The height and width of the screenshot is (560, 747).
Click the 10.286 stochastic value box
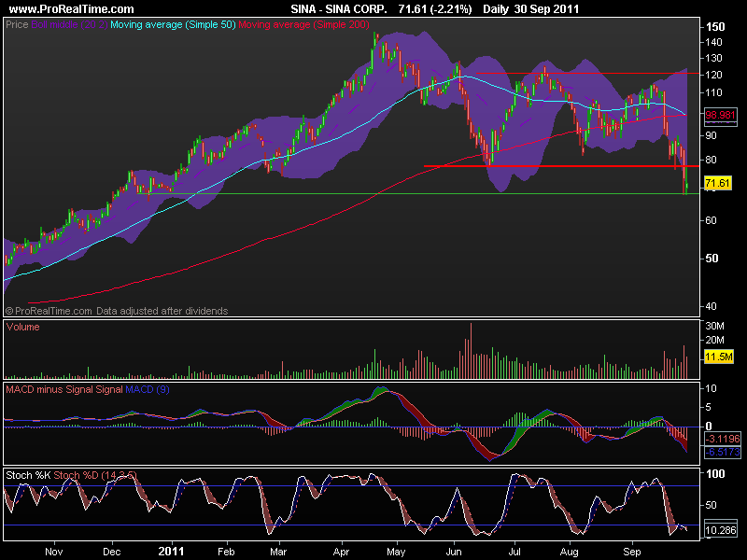(720, 530)
